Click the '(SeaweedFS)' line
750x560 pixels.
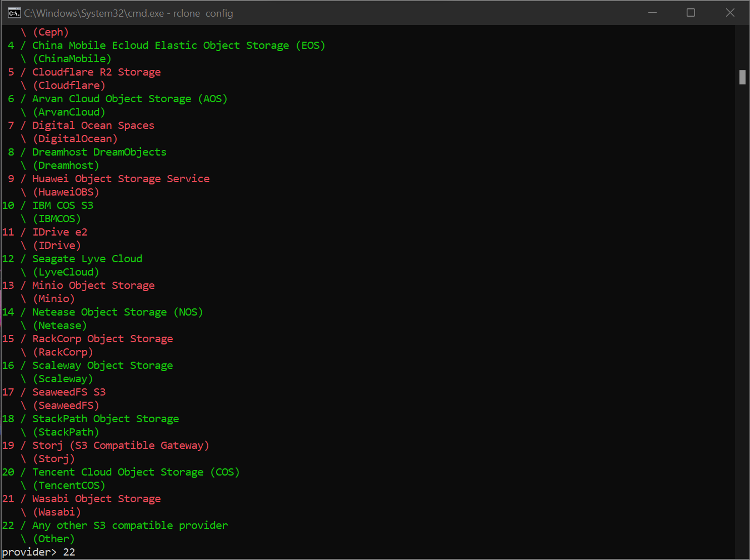pyautogui.click(x=66, y=406)
